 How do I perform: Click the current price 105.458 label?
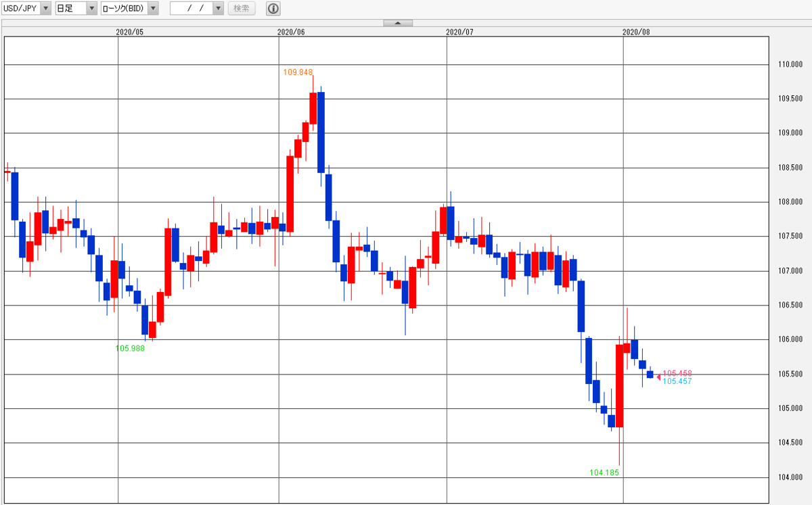point(677,373)
